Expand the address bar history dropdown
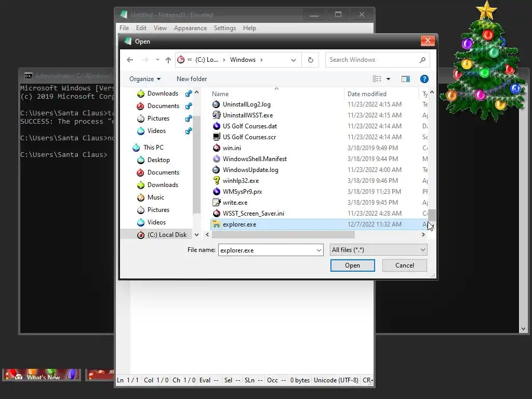The width and height of the screenshot is (532, 399). [x=293, y=60]
